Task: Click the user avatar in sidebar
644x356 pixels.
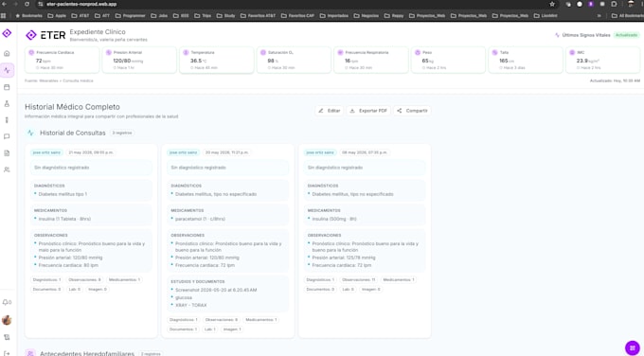Action: pyautogui.click(x=7, y=320)
